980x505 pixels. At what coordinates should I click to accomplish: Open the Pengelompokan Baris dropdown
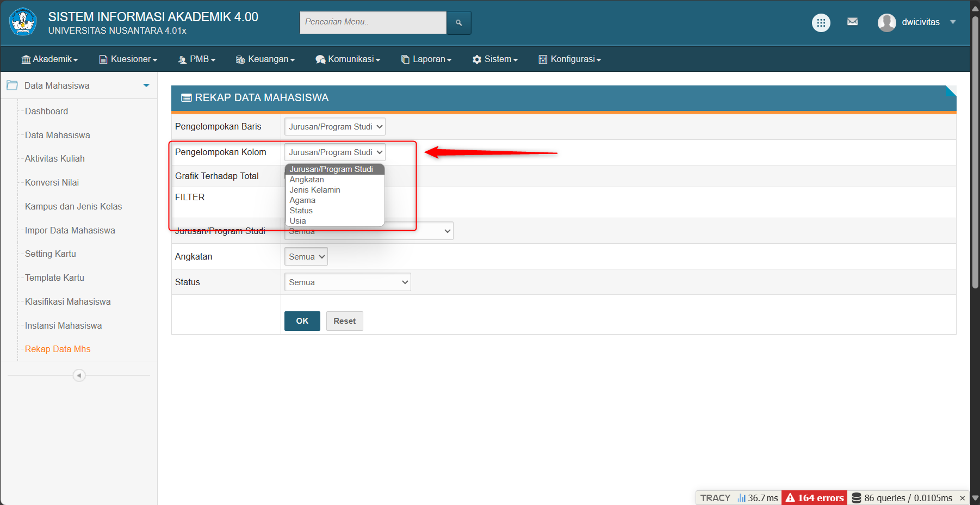tap(334, 127)
